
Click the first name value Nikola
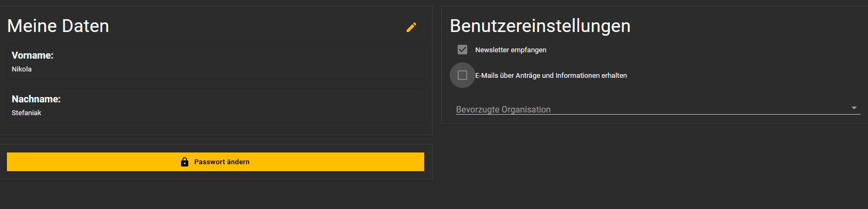point(22,69)
